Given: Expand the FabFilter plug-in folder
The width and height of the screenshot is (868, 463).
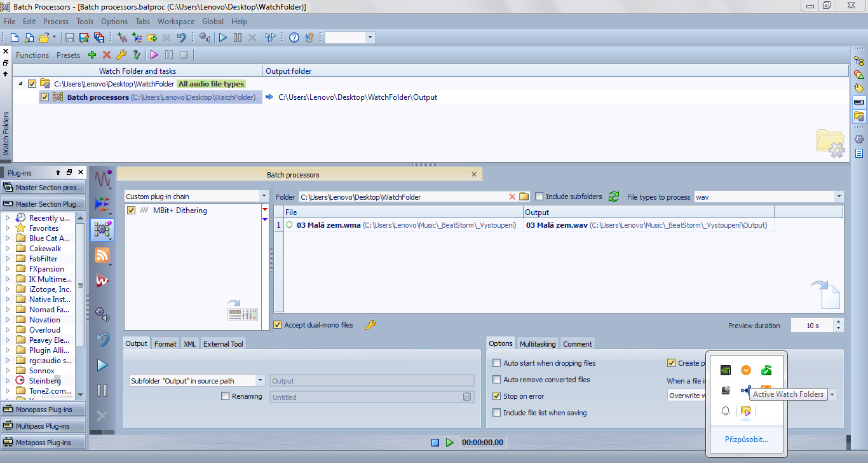Looking at the screenshot, I should [x=8, y=259].
